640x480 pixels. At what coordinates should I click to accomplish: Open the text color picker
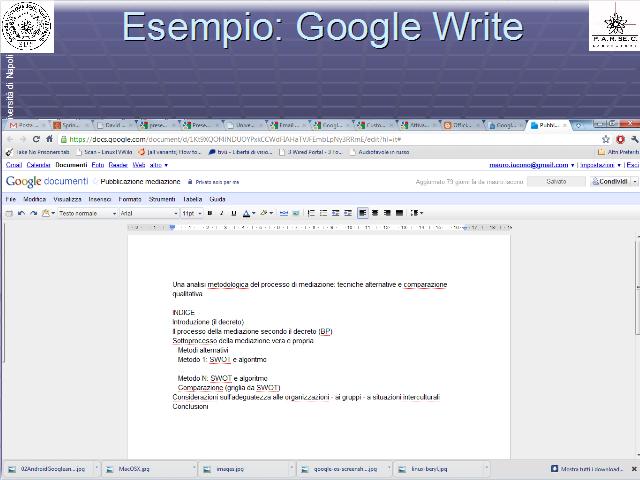pos(249,213)
